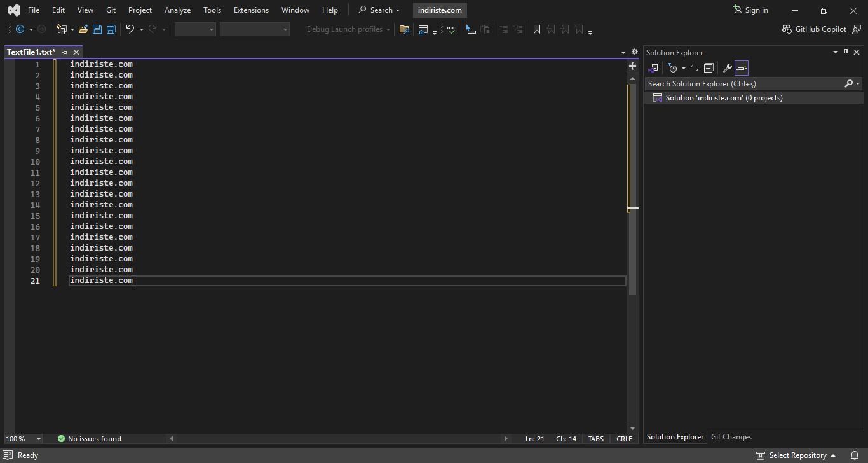The width and height of the screenshot is (868, 463).
Task: Click the Sync with Active Document icon
Action: point(695,68)
